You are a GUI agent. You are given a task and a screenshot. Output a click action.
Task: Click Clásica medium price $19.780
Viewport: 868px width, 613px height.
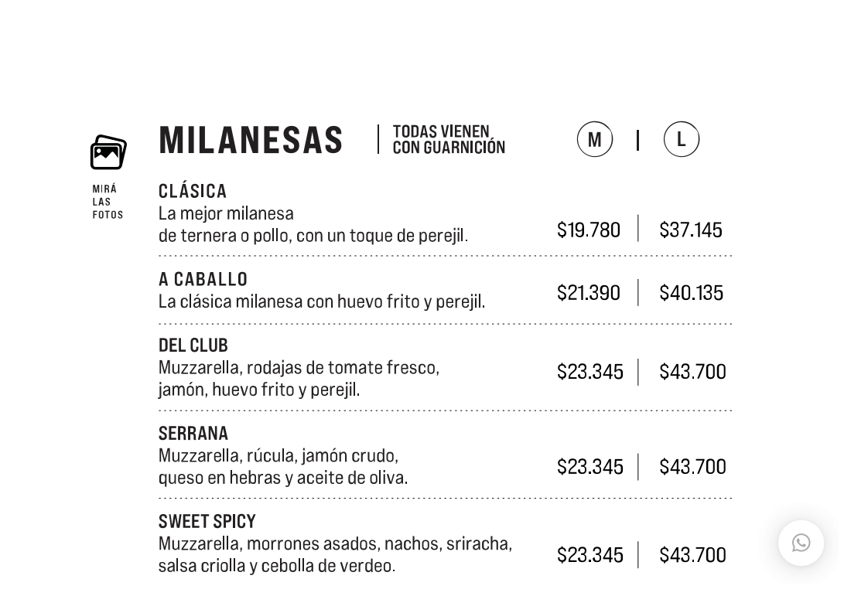coord(589,230)
